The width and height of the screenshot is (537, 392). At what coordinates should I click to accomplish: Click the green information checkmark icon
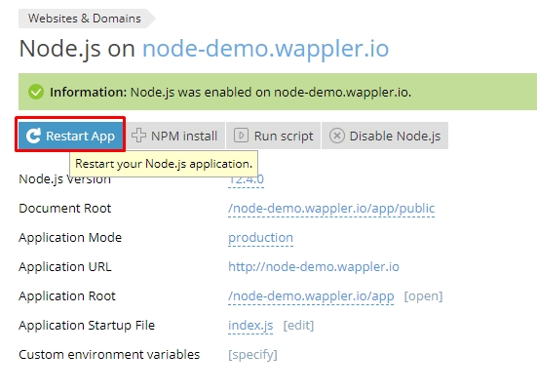pyautogui.click(x=36, y=92)
